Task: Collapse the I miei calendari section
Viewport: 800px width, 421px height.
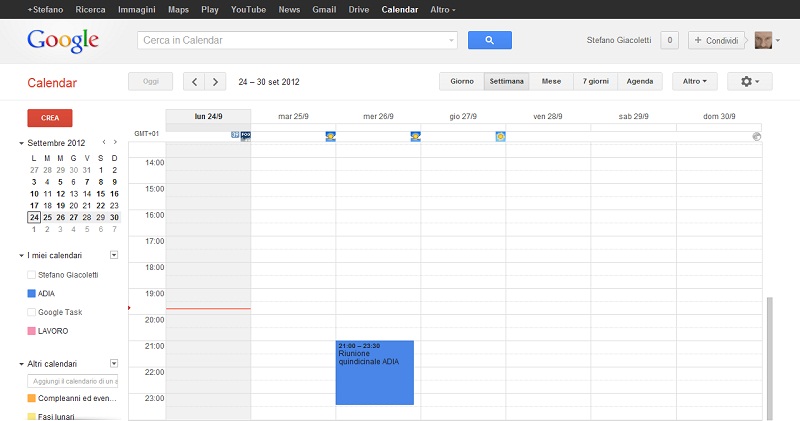Action: (21, 256)
